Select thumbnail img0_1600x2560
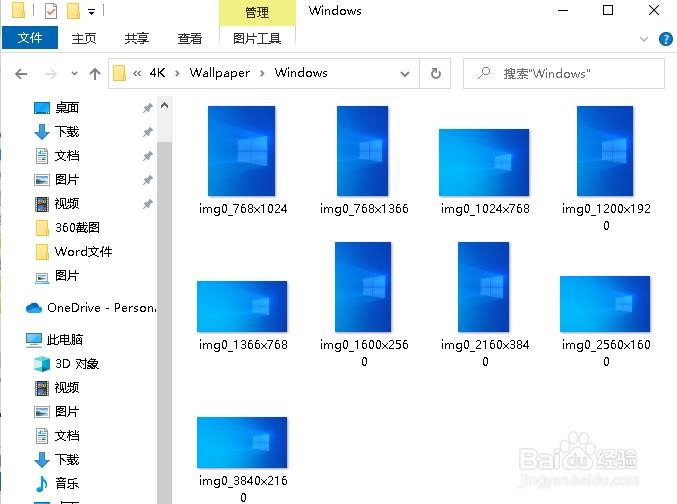Viewport: 677px width, 504px height. point(363,287)
